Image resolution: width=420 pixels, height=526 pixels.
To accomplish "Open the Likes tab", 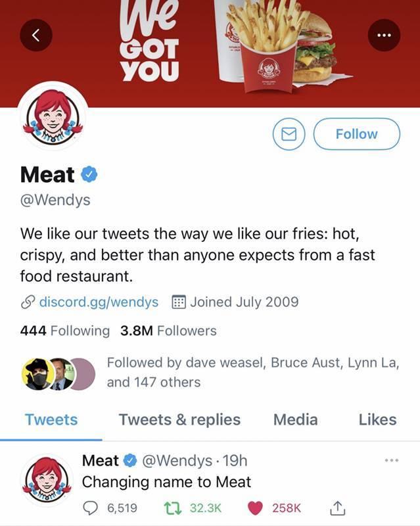I will click(377, 419).
